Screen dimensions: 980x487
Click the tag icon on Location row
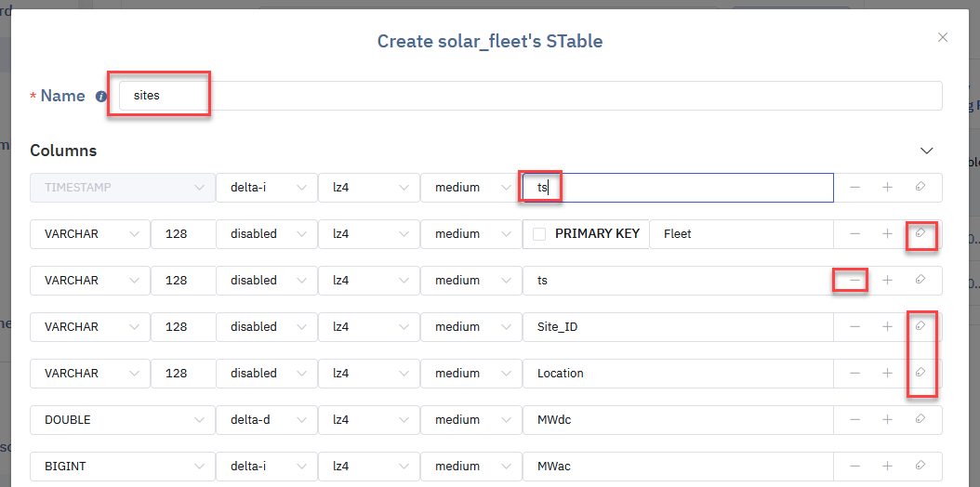[x=920, y=373]
